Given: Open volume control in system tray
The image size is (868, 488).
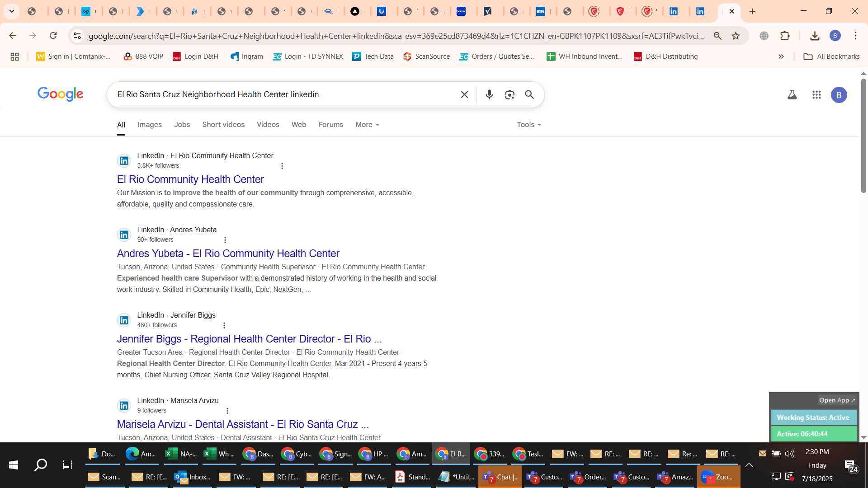Looking at the screenshot, I should [x=790, y=454].
